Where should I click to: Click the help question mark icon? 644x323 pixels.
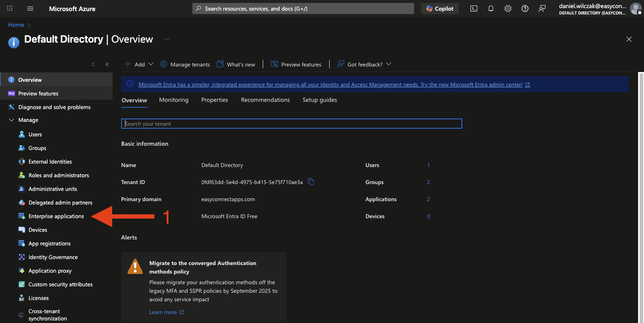[x=525, y=9]
